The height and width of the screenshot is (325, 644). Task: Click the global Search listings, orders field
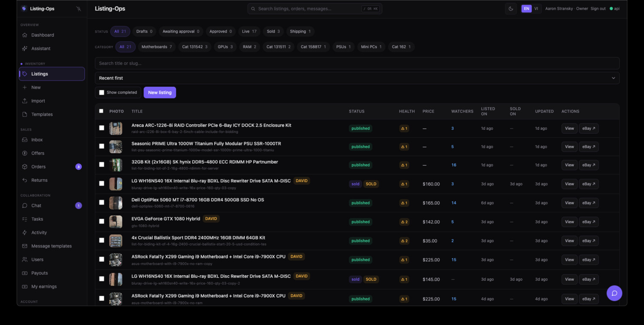(315, 9)
